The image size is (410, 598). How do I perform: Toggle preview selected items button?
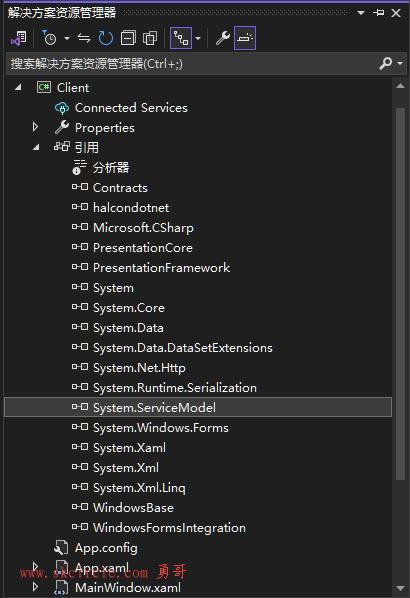tap(245, 38)
